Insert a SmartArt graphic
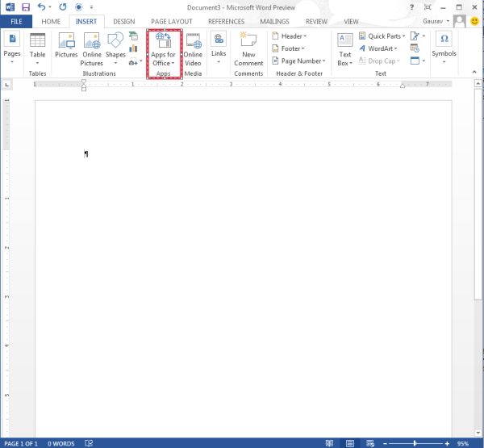This screenshot has height=448, width=484. 133,36
